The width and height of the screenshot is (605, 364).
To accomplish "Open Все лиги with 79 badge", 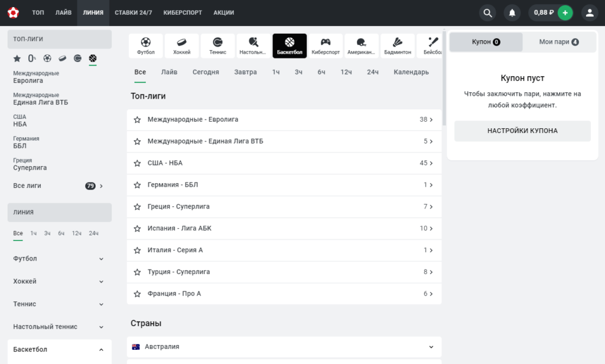I will pos(60,186).
